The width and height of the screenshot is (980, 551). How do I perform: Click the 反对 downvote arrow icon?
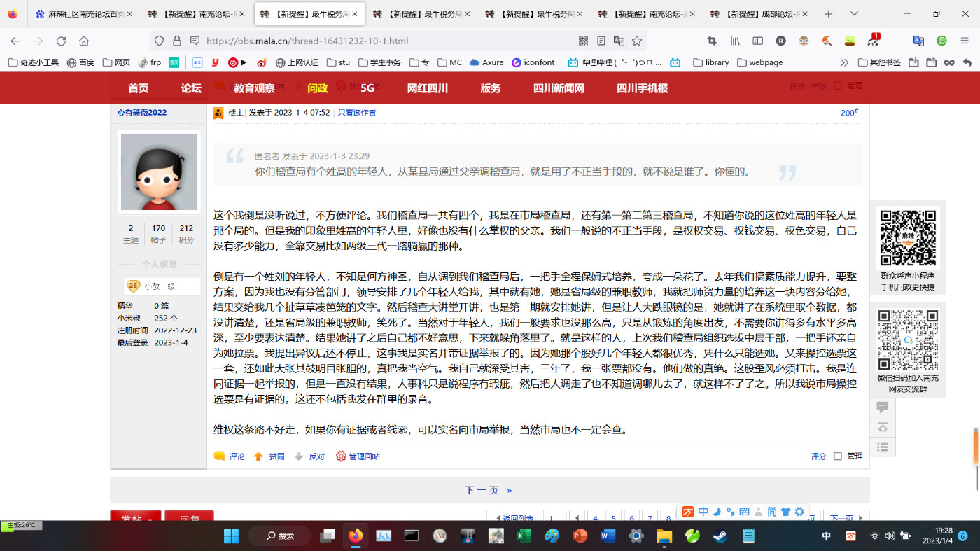coord(299,456)
